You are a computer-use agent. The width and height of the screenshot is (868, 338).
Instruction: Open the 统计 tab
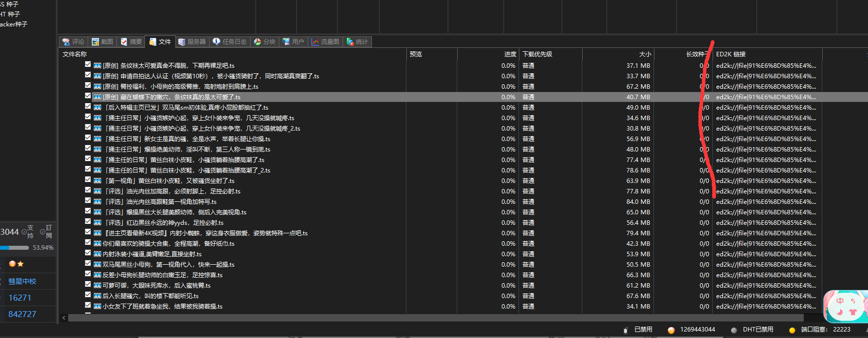[357, 42]
